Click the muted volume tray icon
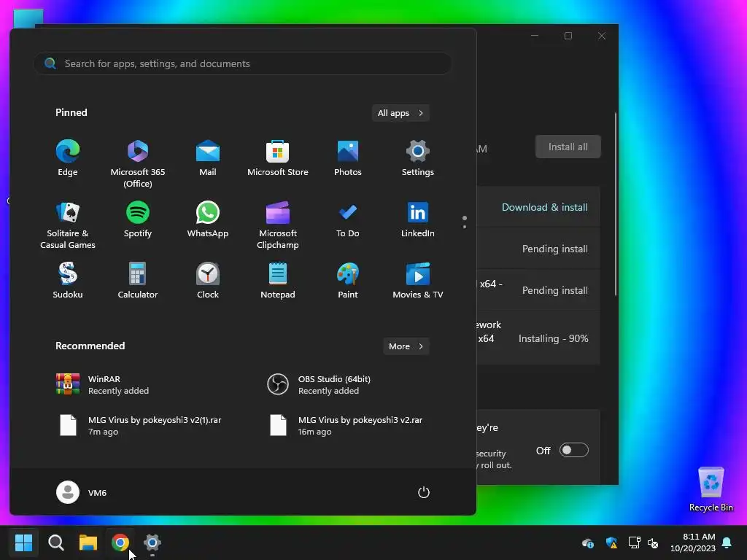This screenshot has height=560, width=747. click(x=653, y=542)
